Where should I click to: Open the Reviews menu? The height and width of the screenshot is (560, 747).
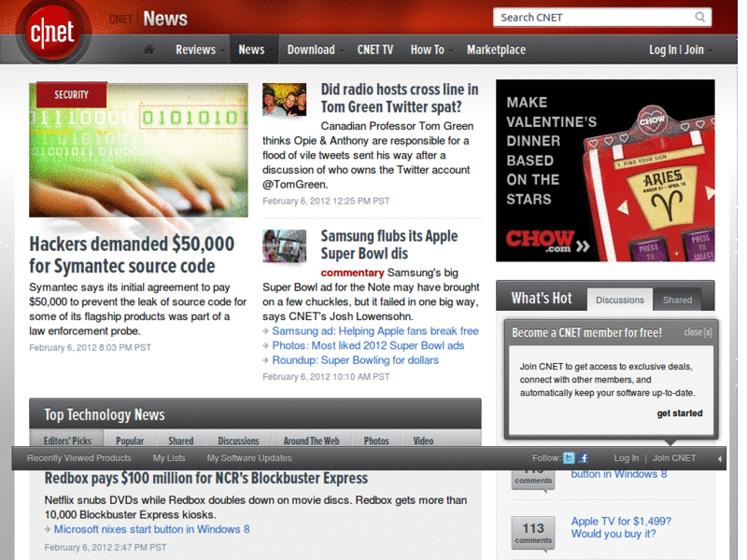pos(196,49)
